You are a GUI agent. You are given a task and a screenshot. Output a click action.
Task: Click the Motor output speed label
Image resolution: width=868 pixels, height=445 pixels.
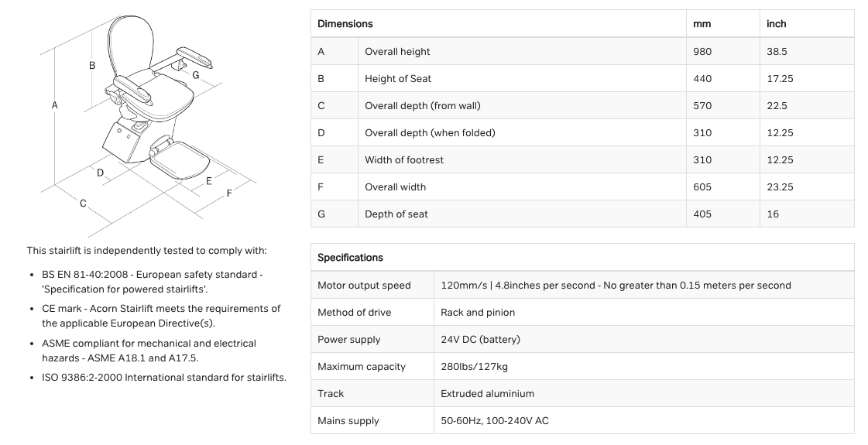pyautogui.click(x=364, y=286)
